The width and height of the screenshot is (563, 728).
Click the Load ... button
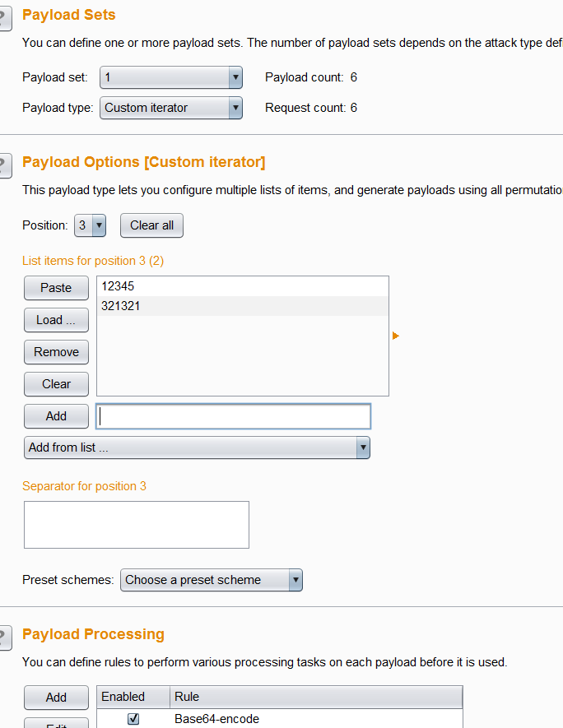56,320
